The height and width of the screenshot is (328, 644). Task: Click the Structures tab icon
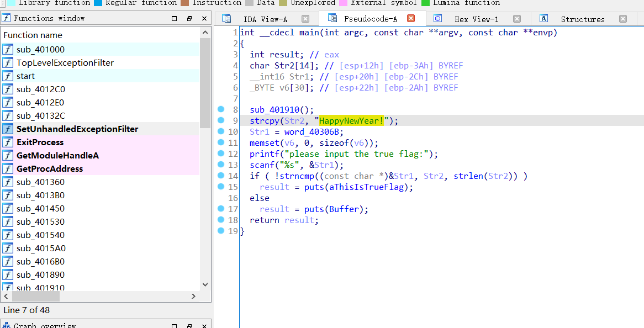[x=543, y=19]
